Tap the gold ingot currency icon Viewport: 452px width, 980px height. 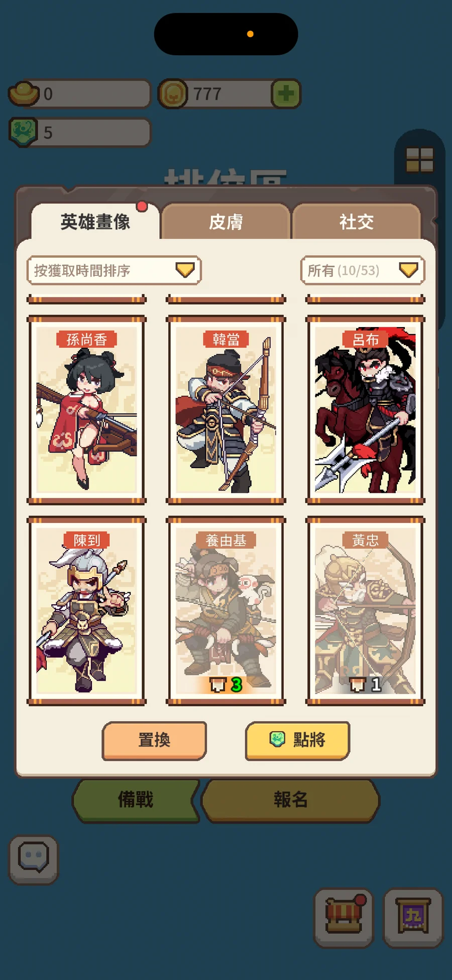click(24, 93)
